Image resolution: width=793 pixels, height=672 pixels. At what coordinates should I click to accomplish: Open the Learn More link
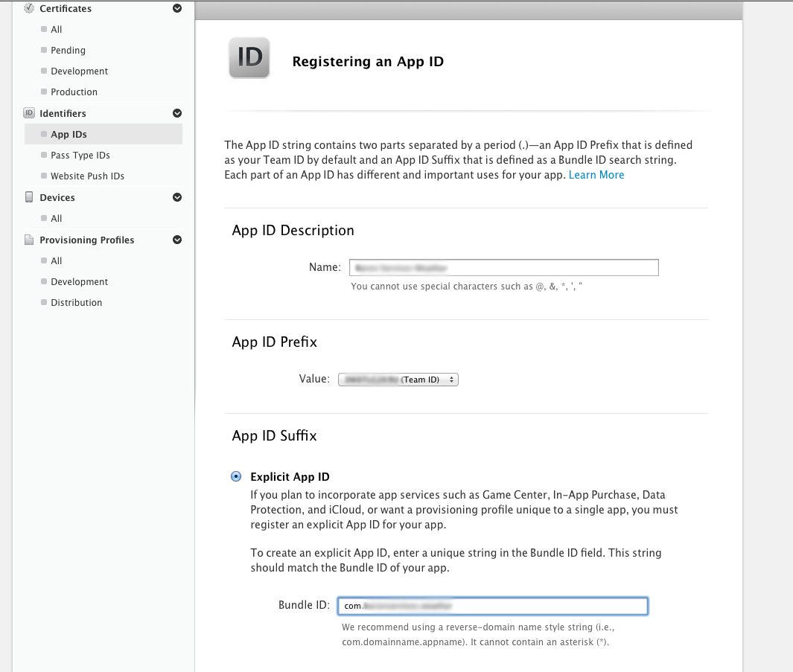[596, 175]
